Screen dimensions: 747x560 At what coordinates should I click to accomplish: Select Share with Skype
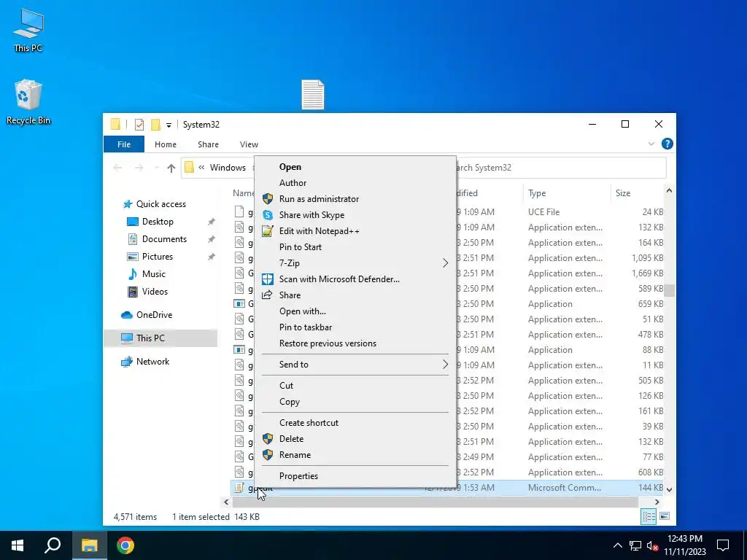(355, 215)
